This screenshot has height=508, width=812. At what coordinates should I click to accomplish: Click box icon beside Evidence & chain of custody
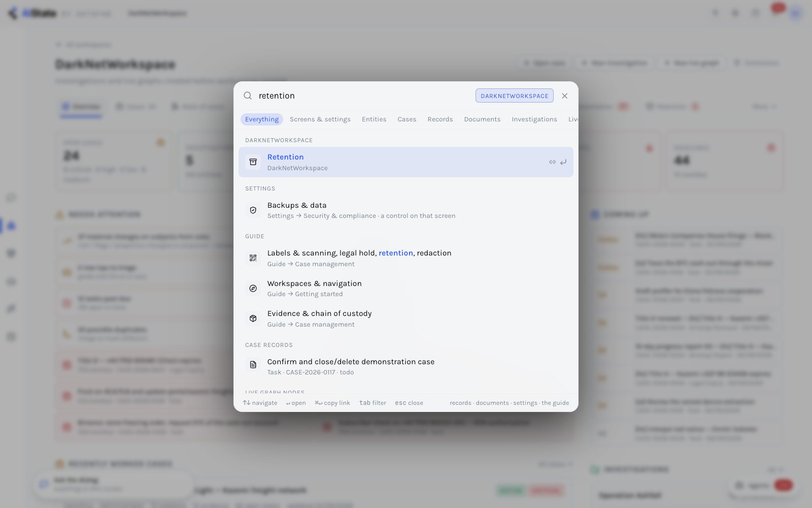(253, 319)
